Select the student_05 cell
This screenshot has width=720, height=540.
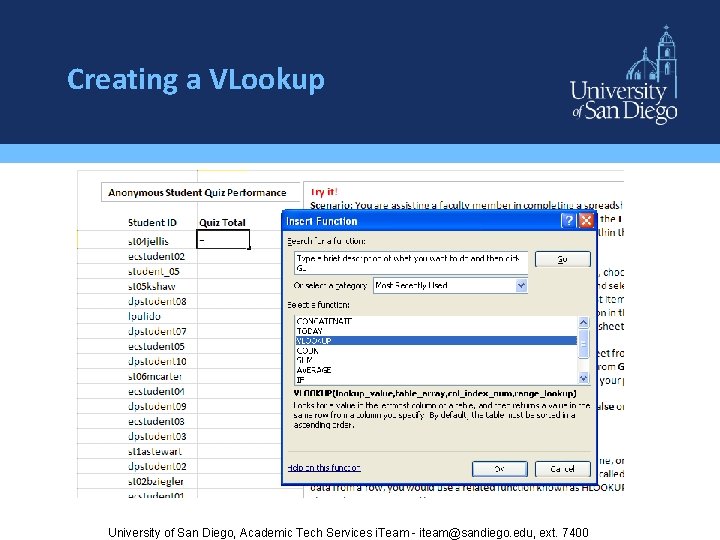coord(154,271)
